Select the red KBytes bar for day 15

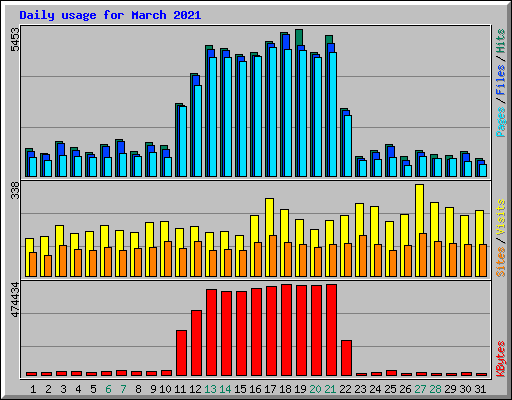tap(241, 334)
